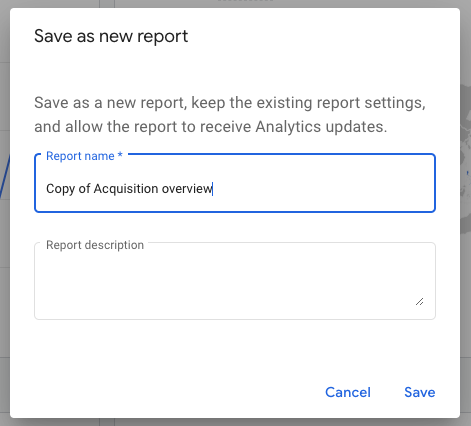Image resolution: width=471 pixels, height=426 pixels.
Task: Click empty dialog area above Cancel button
Action: click(348, 353)
